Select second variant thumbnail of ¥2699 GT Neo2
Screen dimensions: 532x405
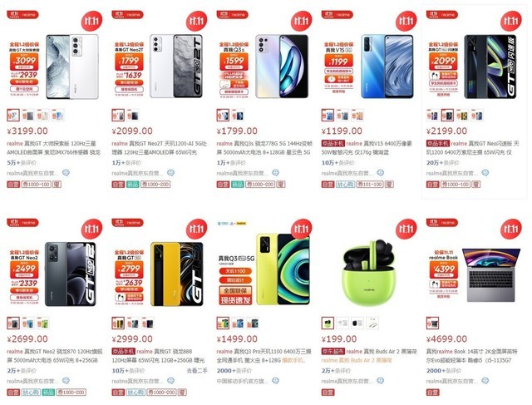click(x=28, y=324)
